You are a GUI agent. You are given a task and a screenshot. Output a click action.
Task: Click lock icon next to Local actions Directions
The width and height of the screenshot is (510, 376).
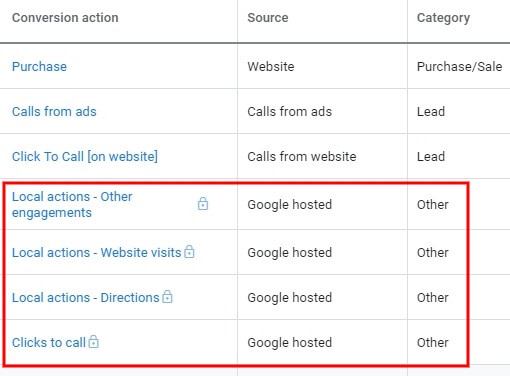pyautogui.click(x=167, y=296)
